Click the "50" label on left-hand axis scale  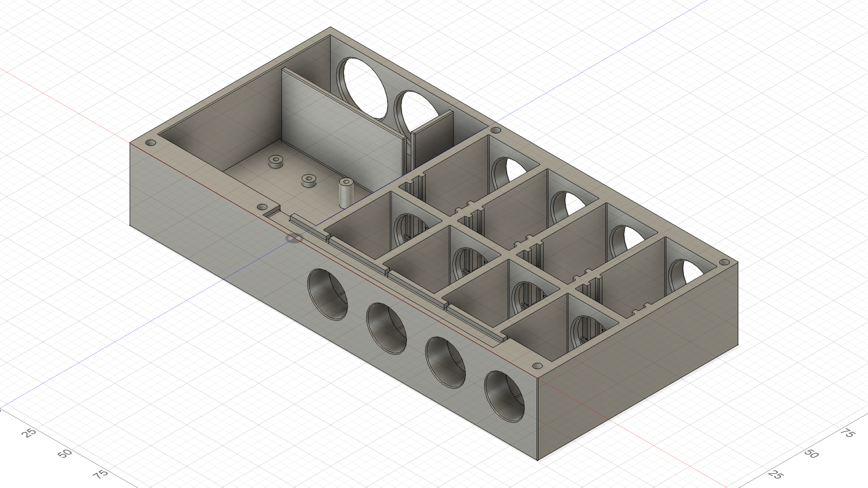click(65, 453)
